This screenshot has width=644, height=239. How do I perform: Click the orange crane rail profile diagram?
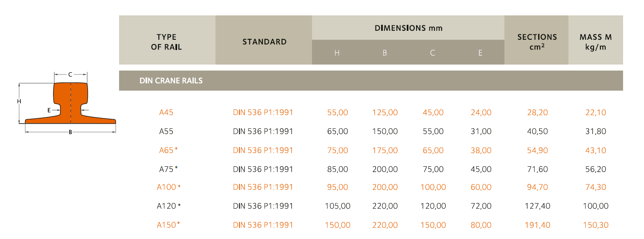coord(70,105)
